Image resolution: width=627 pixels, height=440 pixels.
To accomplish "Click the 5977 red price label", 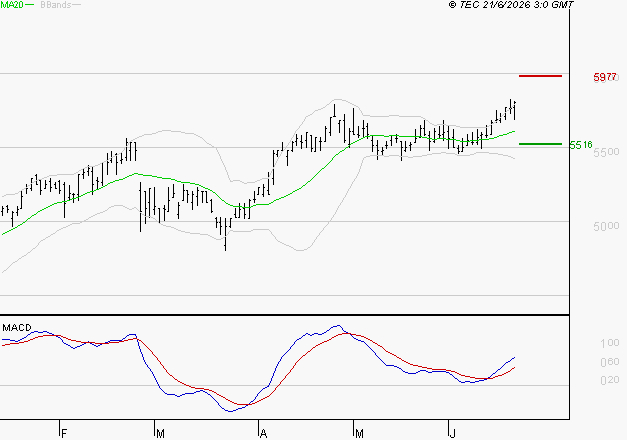I will click(x=605, y=77).
